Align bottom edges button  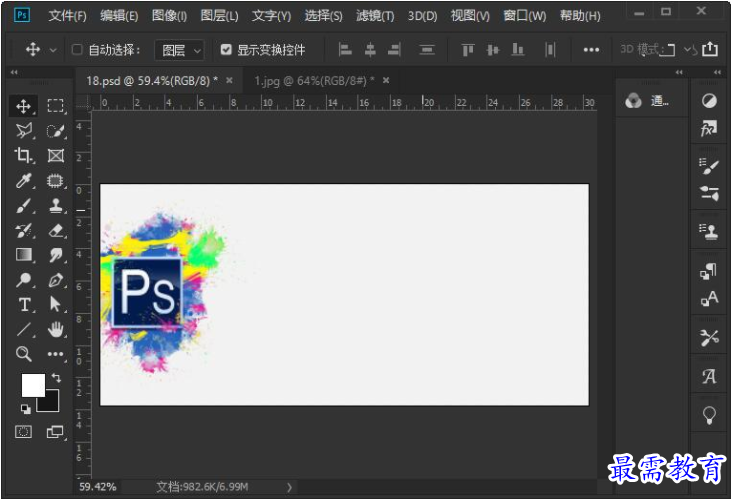coord(518,49)
